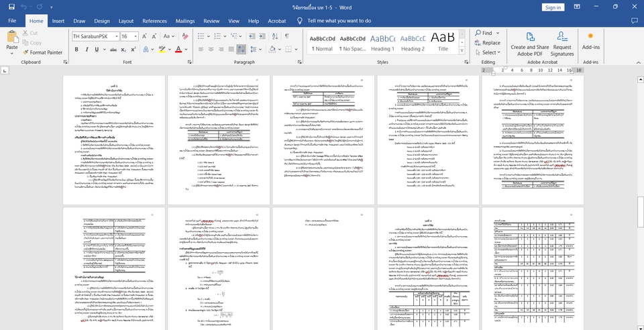The width and height of the screenshot is (644, 330).
Task: Switch to the References tab
Action: [154, 21]
